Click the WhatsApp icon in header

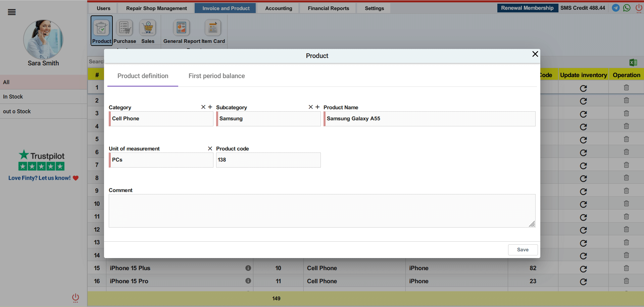627,8
